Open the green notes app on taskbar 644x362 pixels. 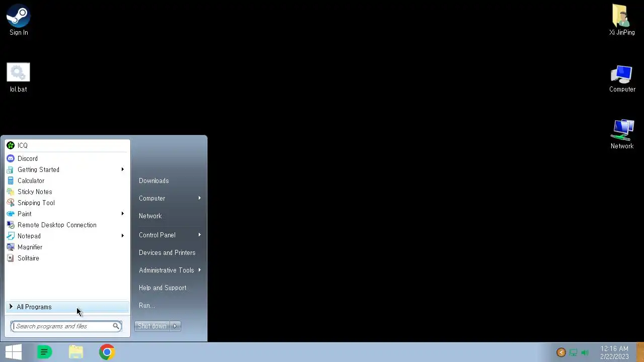coord(44,352)
